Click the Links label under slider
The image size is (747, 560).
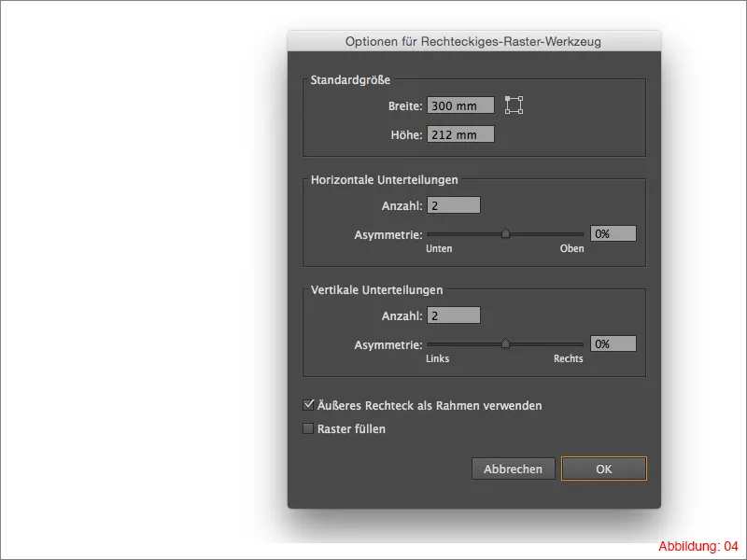coord(437,358)
